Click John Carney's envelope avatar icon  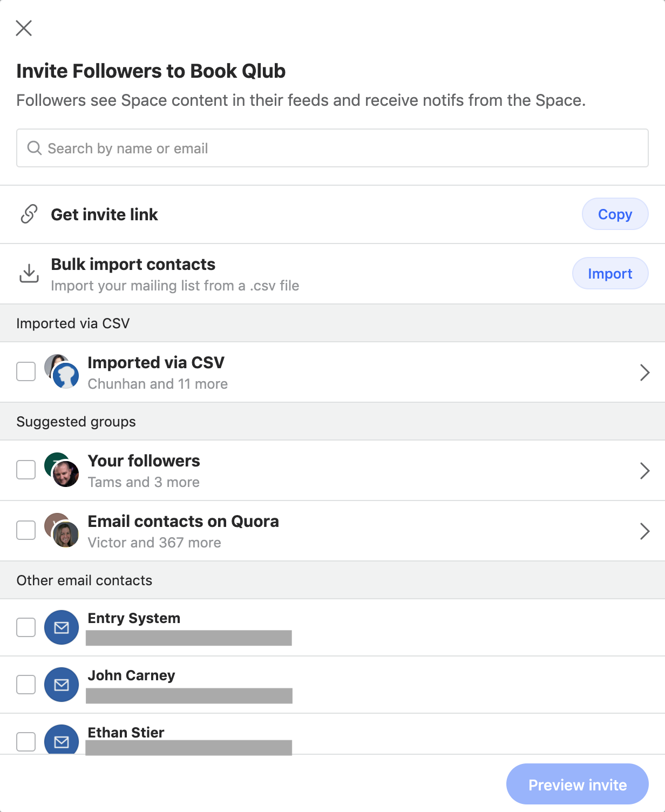(x=62, y=685)
